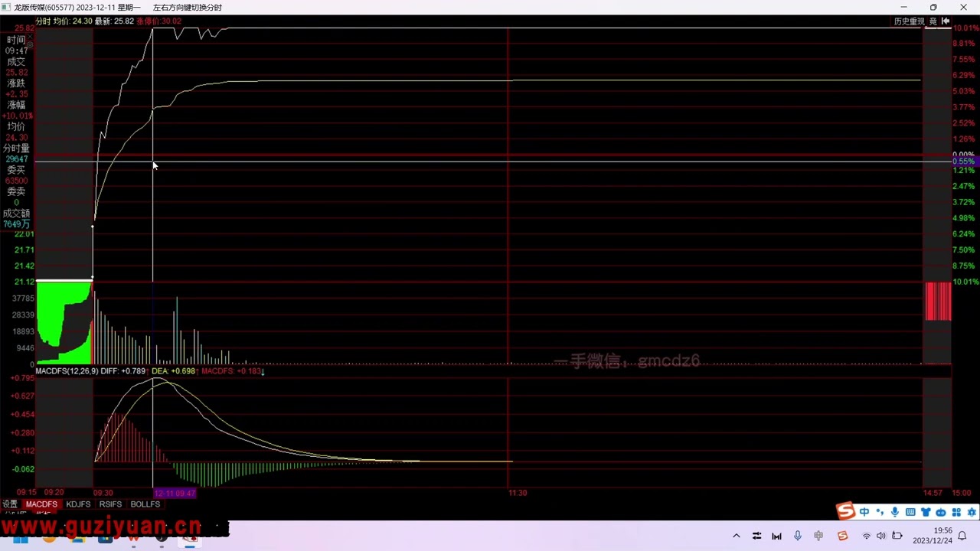Click the taskbar microphone tray icon
Screen dimensions: 980x551
tap(798, 536)
